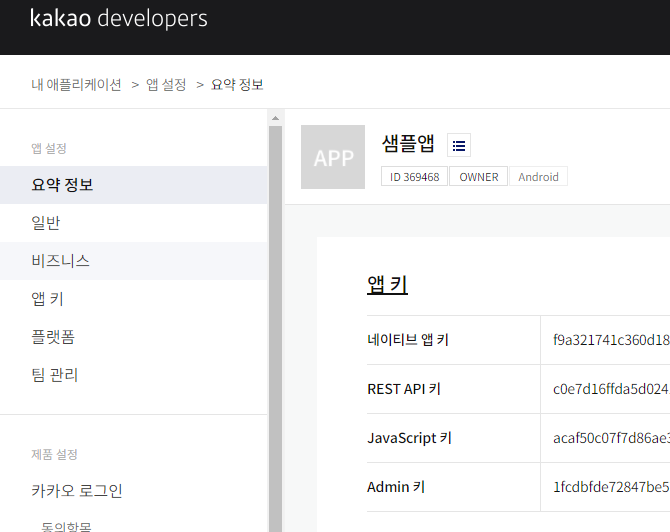Click the sidebar scrollbar thumb
Screen dimensions: 670x532
[275, 329]
